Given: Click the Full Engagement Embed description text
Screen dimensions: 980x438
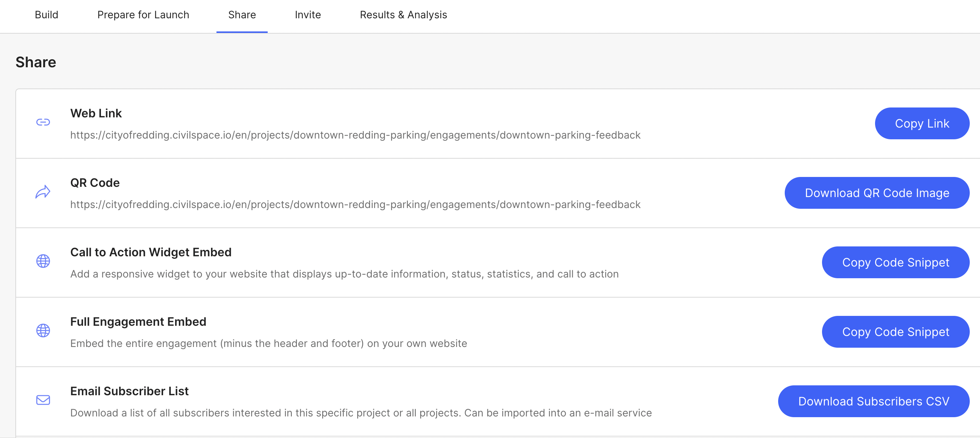Looking at the screenshot, I should (269, 344).
